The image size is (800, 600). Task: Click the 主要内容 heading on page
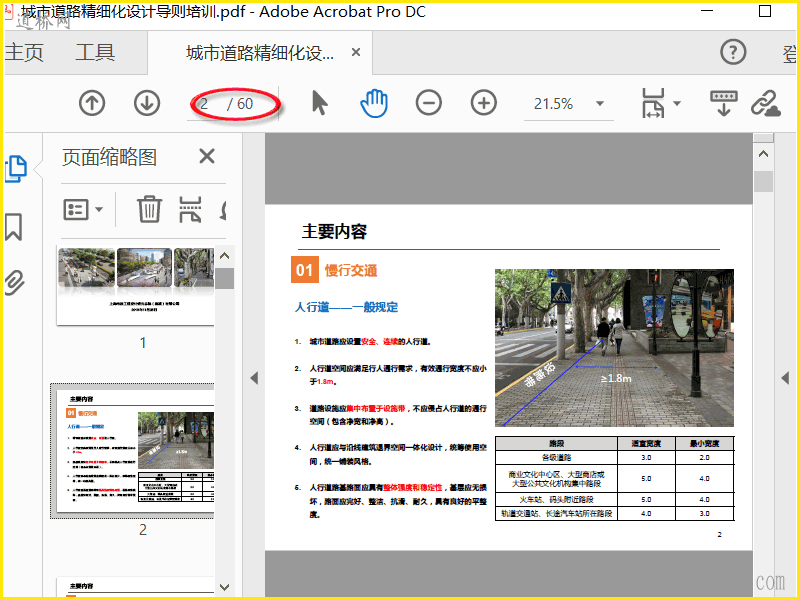click(x=334, y=232)
